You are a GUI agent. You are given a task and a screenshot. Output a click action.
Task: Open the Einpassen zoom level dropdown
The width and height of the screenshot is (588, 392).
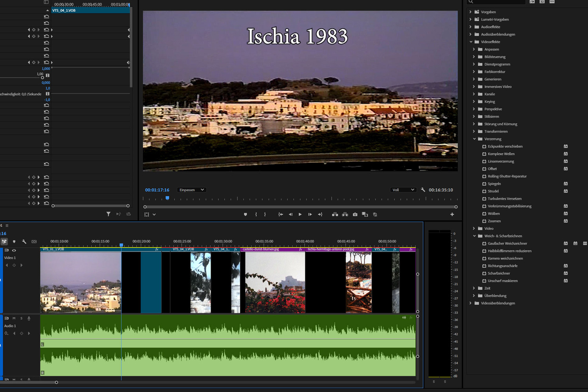(x=191, y=190)
